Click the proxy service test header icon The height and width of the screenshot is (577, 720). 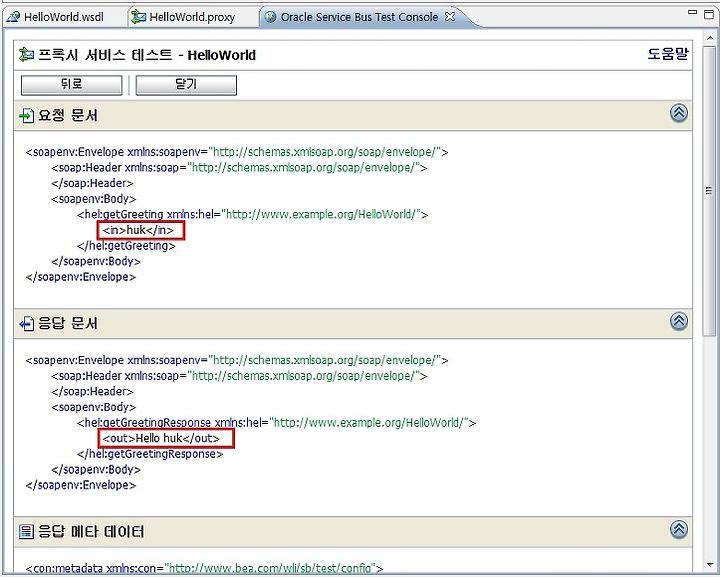point(26,55)
